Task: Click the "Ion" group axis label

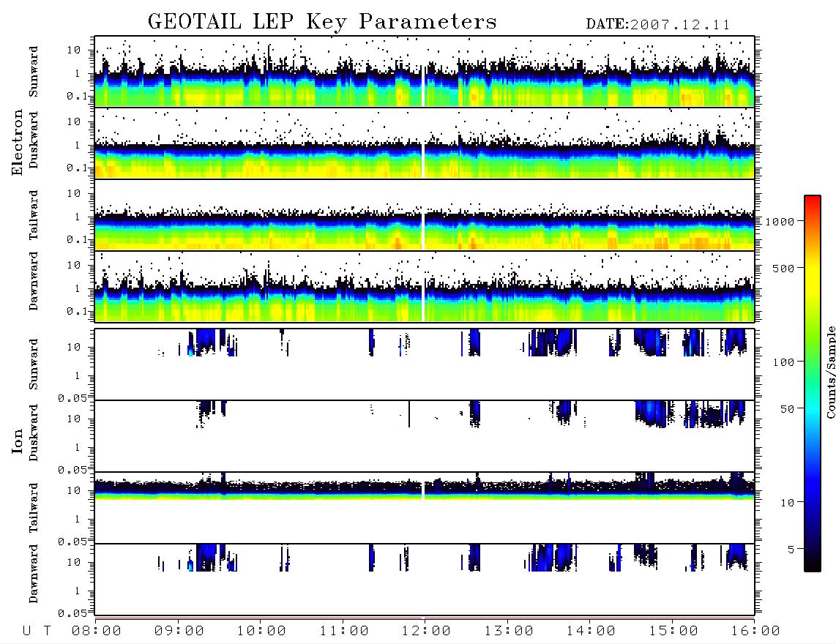Action: (17, 441)
